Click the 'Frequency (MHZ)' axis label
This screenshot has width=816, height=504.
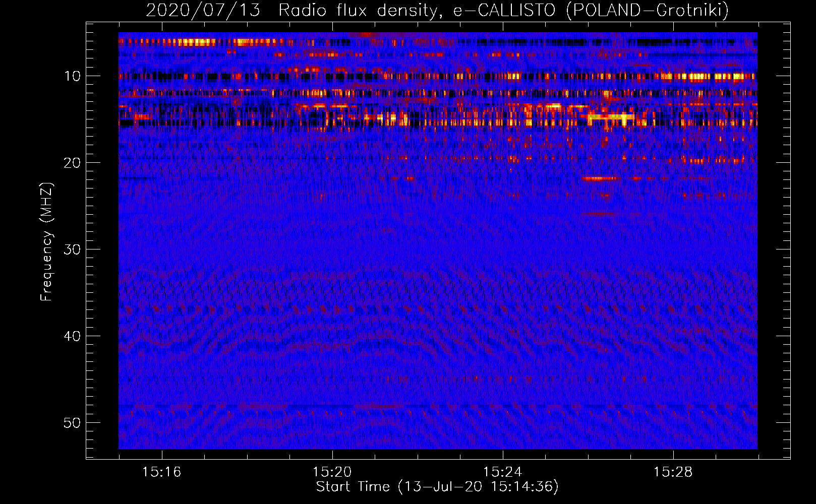click(46, 242)
